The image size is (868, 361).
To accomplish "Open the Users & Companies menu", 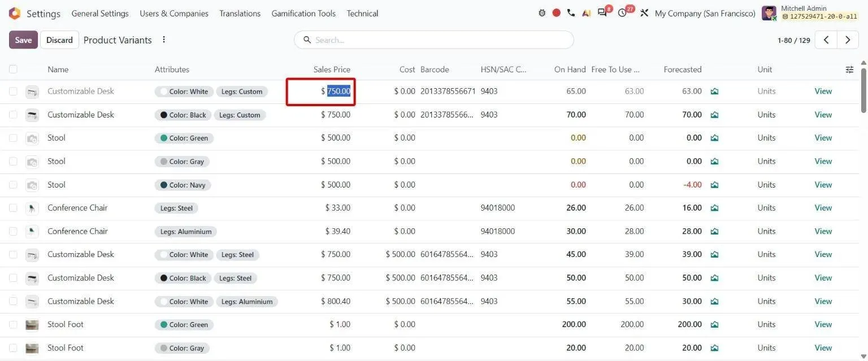I will (174, 13).
